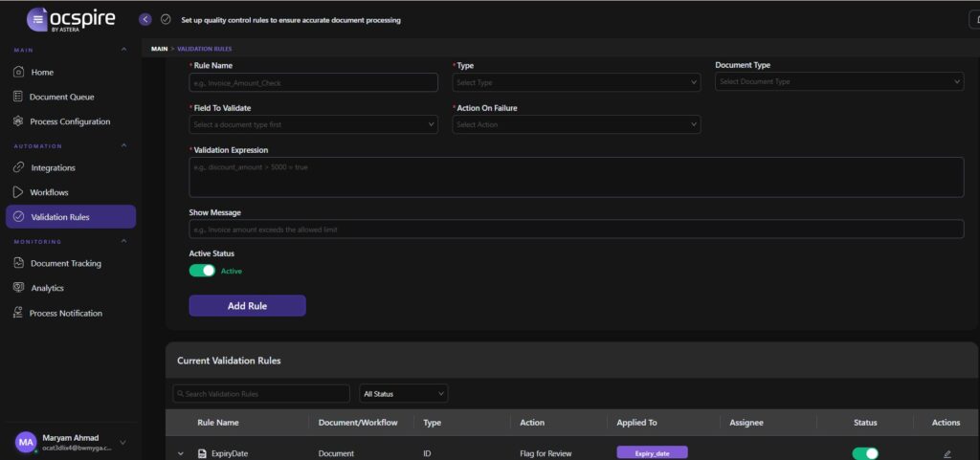Screen dimensions: 980x460
Task: Open the Action On Failure dropdown
Action: click(x=575, y=125)
